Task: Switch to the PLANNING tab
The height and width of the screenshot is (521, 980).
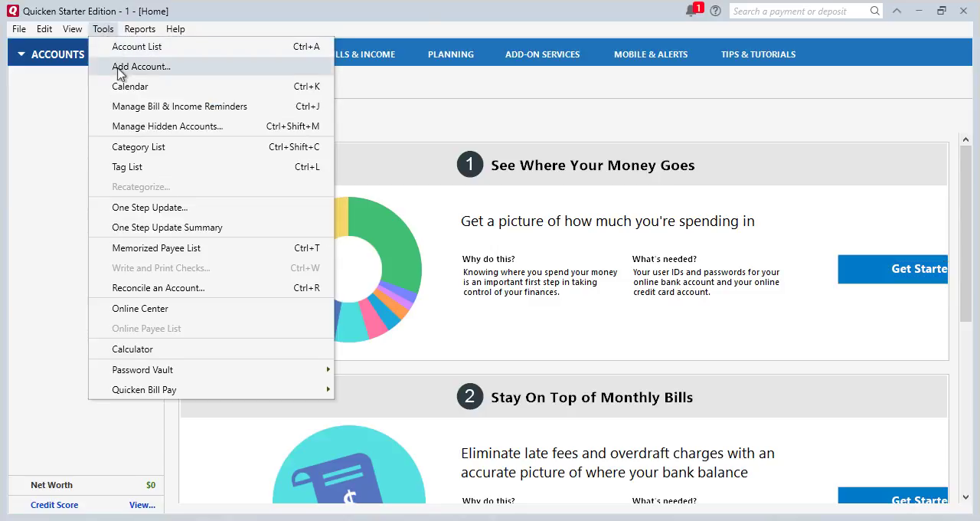Action: (450, 54)
